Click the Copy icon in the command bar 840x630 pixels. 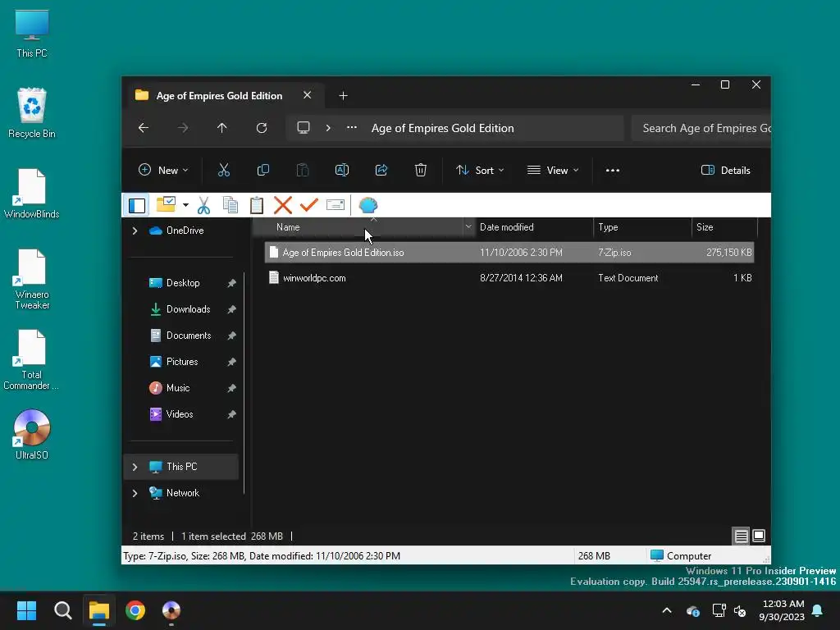[x=263, y=171]
